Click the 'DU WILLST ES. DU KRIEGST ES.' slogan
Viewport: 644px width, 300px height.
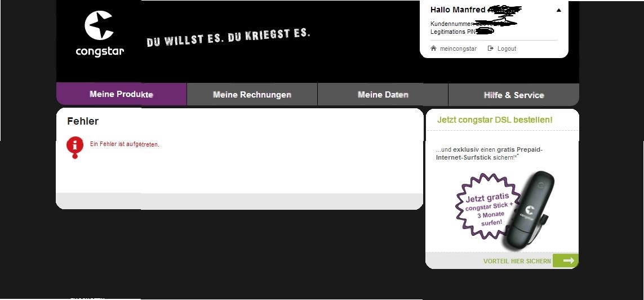(228, 38)
